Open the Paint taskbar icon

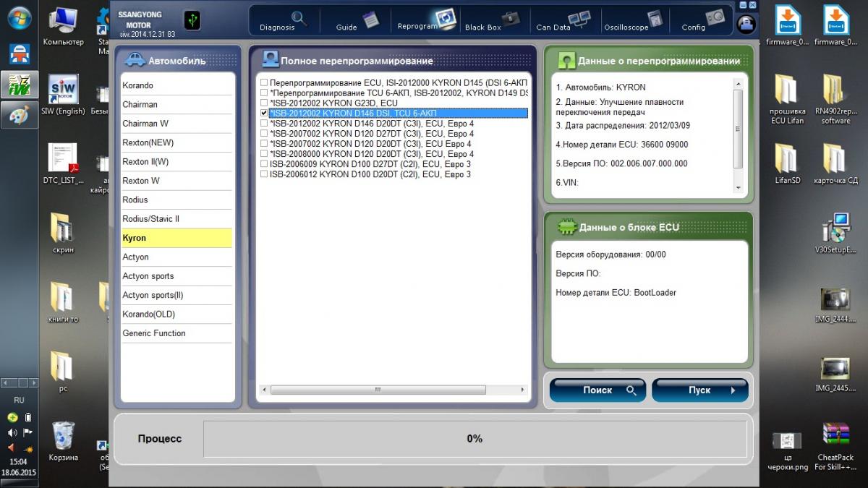(x=19, y=114)
